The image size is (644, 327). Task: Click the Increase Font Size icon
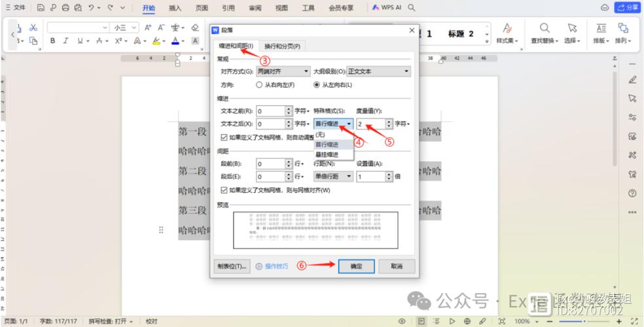(x=148, y=28)
